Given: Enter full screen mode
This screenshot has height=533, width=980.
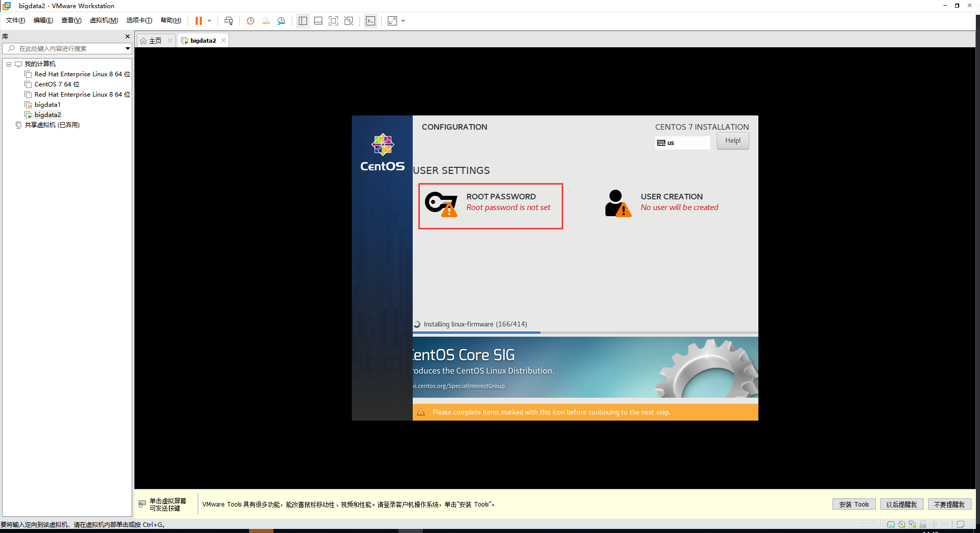Looking at the screenshot, I should tap(333, 21).
